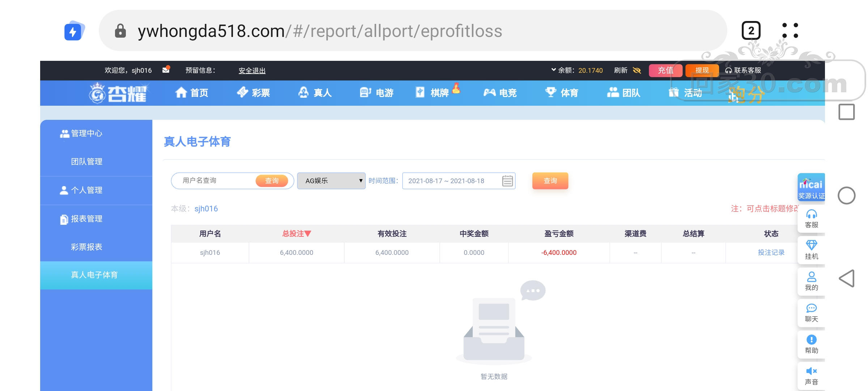Open 投注记录 link for sjh016
The image size is (868, 391).
click(x=771, y=252)
